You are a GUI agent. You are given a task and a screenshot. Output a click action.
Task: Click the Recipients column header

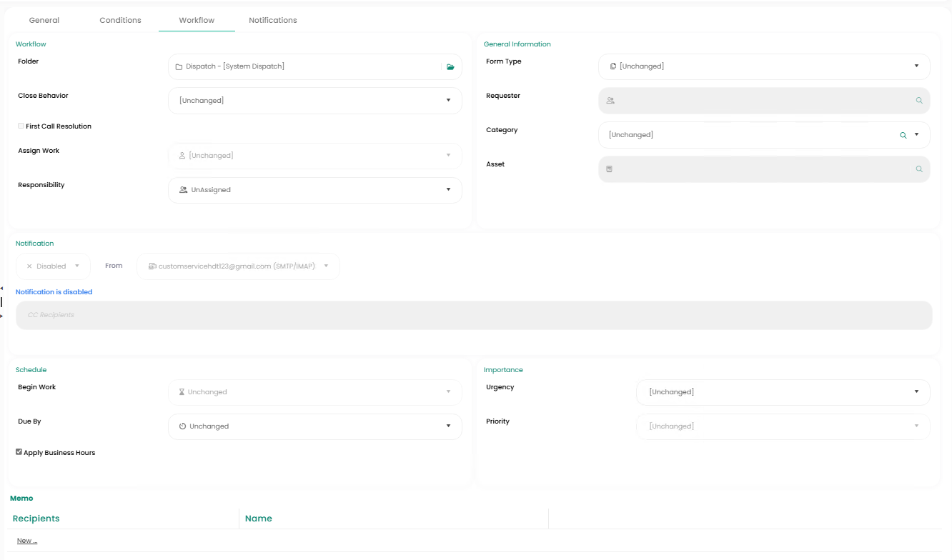pos(36,519)
